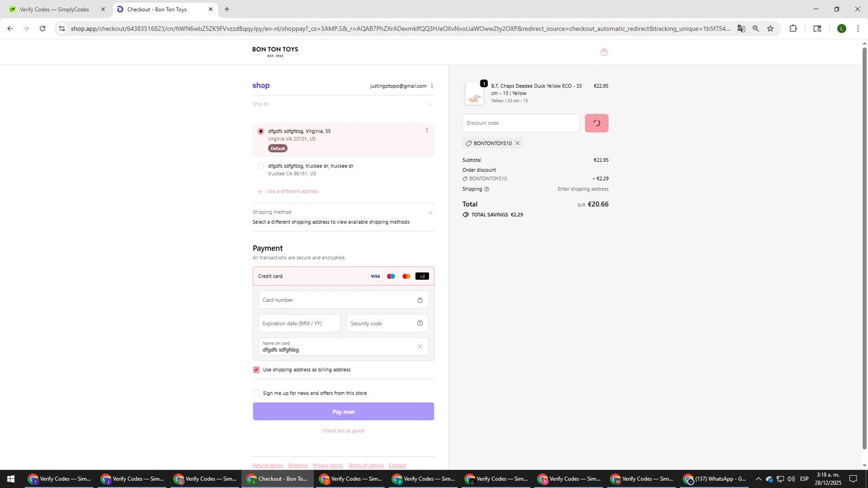Uncheck use shipping address as billing

pos(256,370)
